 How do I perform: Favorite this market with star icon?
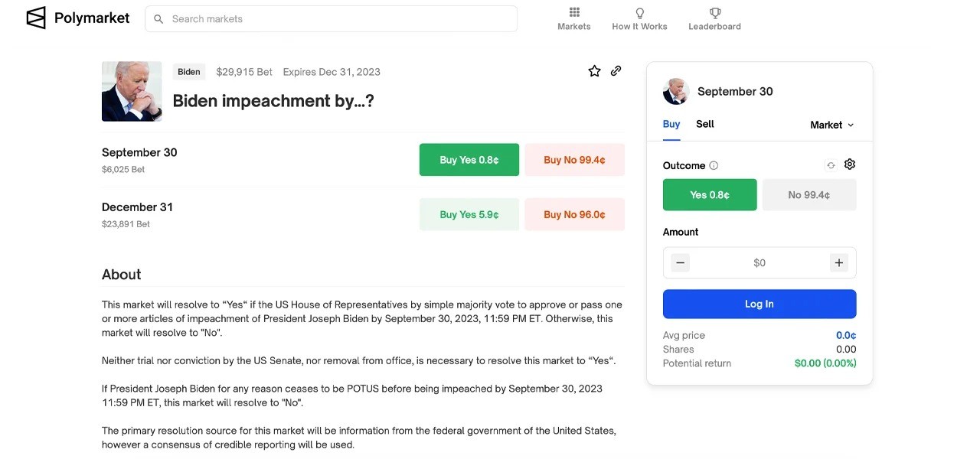[x=594, y=71]
